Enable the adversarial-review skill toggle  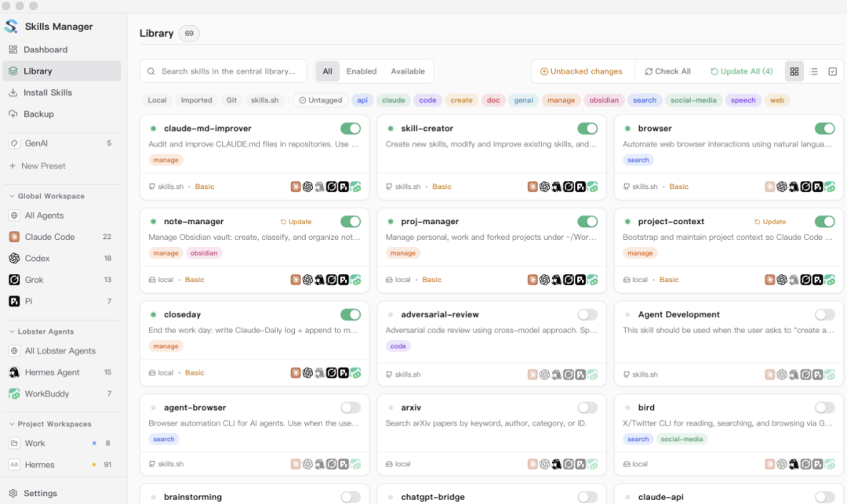[x=587, y=314]
